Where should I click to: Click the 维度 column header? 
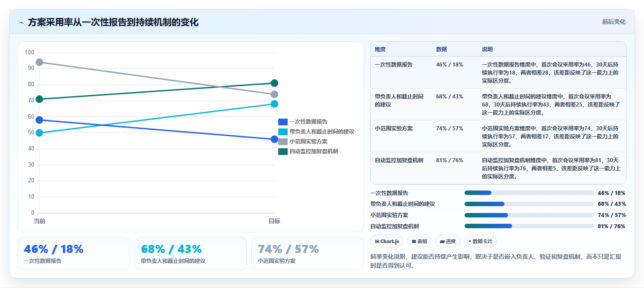380,49
